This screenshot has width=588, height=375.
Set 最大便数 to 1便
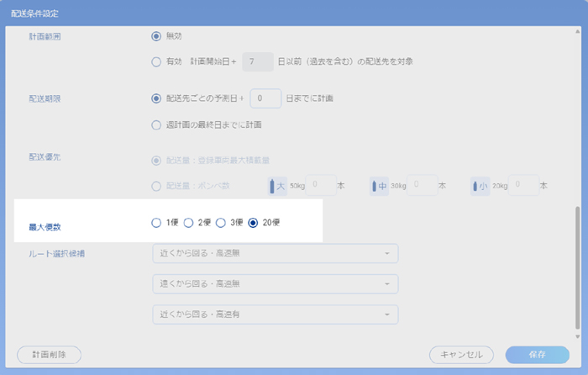click(x=156, y=223)
